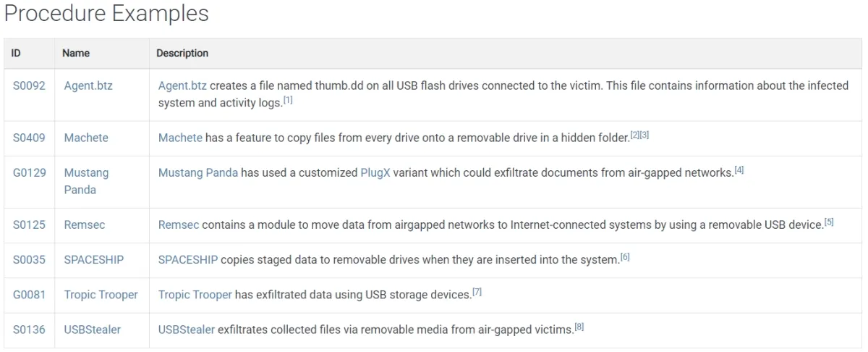This screenshot has height=352, width=868.
Task: Select SPACESHIP in the Name column
Action: [x=93, y=260]
